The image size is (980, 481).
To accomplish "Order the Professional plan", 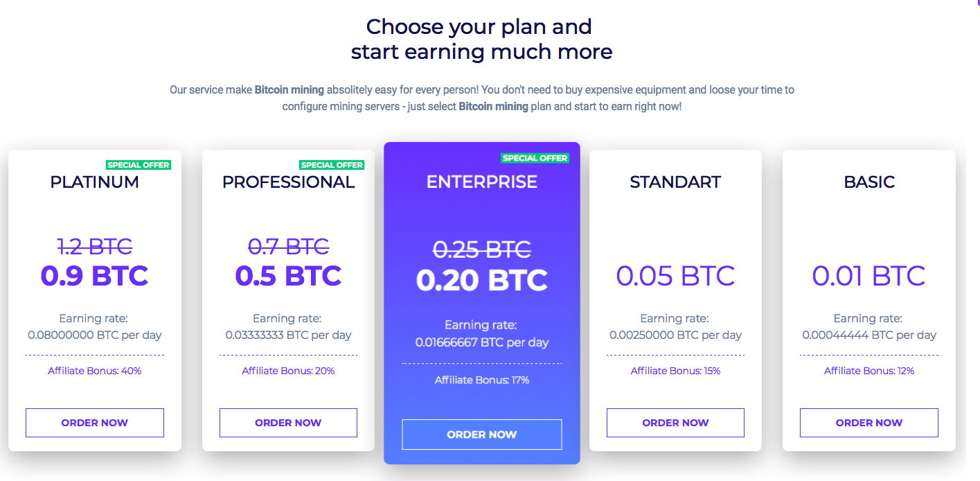I will coord(288,423).
